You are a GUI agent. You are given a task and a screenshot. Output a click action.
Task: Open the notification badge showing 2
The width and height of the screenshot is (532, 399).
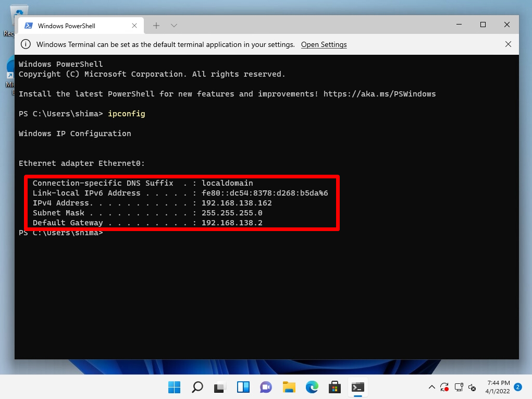(518, 387)
